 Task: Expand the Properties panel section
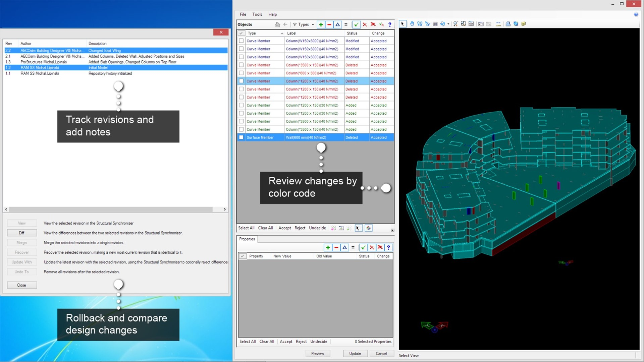(x=247, y=239)
